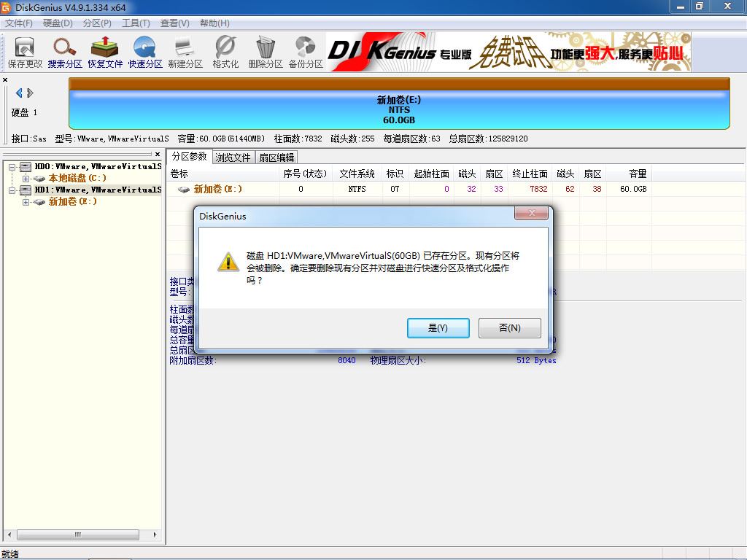Select 新加卷 (E:) in disk tree

point(72,201)
